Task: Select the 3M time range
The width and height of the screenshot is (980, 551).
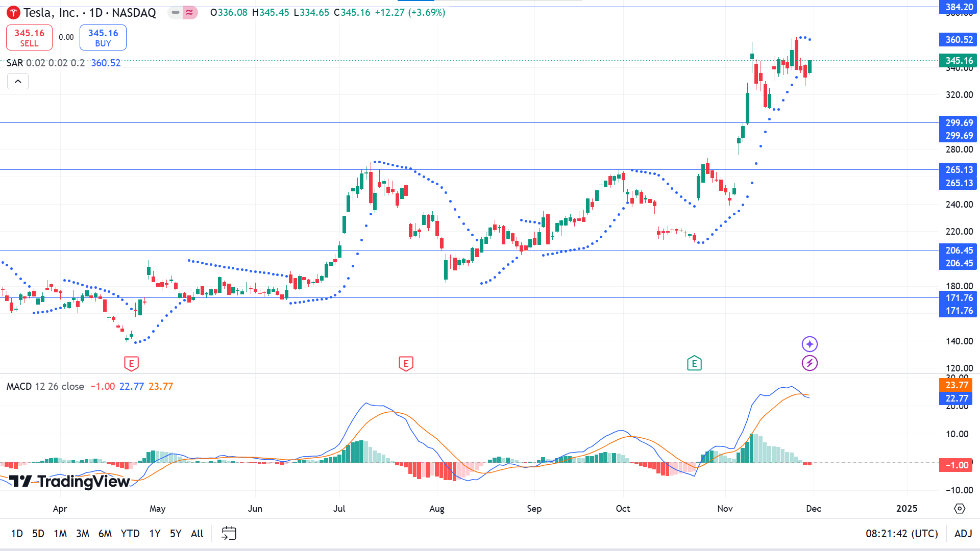Action: click(83, 534)
